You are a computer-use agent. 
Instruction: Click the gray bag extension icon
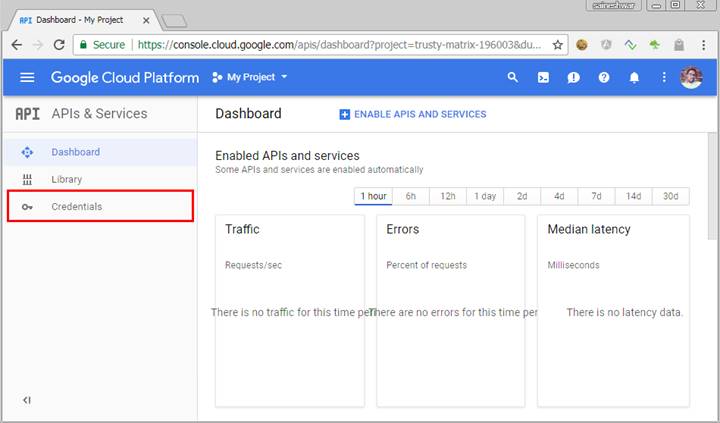679,45
